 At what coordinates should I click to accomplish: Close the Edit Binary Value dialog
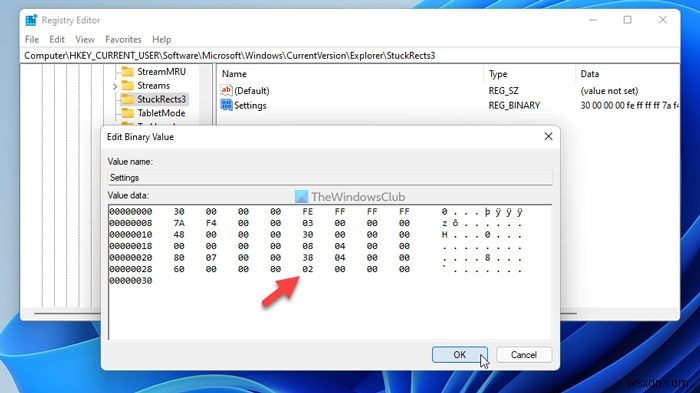tap(548, 137)
